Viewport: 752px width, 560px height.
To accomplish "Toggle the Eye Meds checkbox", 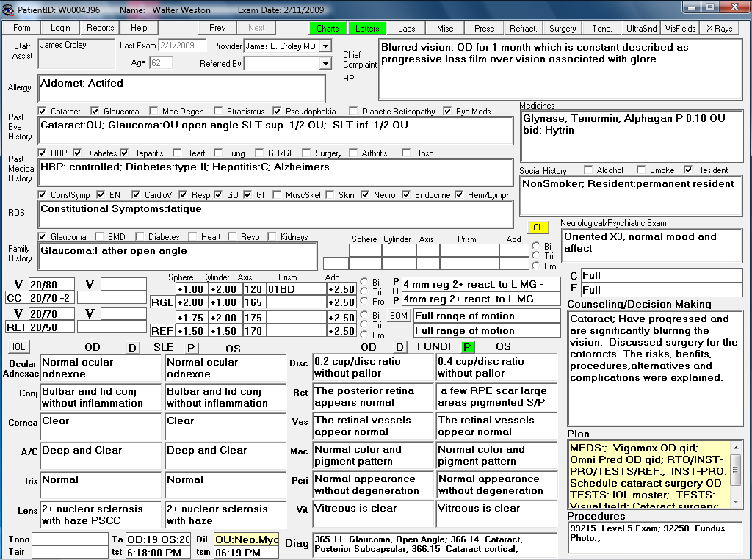I will 447,112.
